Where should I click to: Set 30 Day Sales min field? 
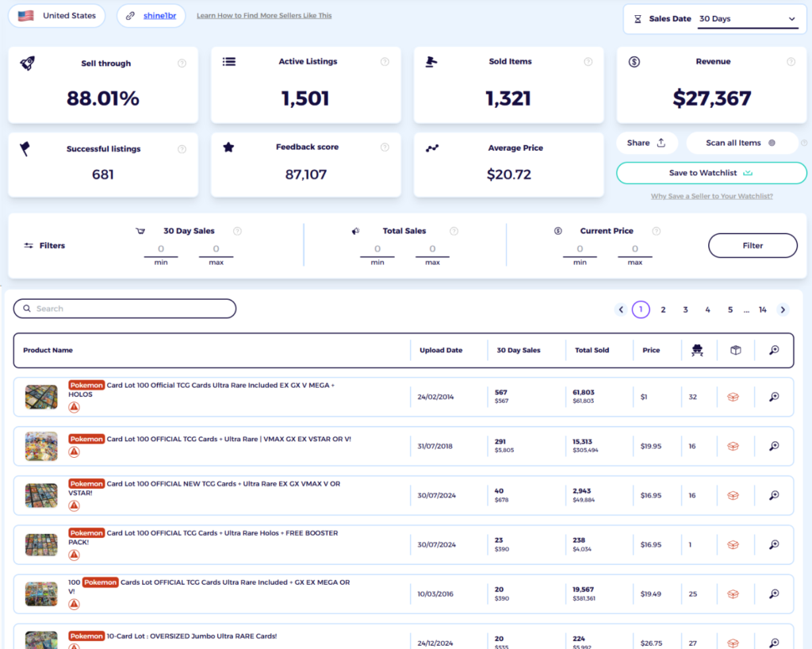(x=161, y=249)
